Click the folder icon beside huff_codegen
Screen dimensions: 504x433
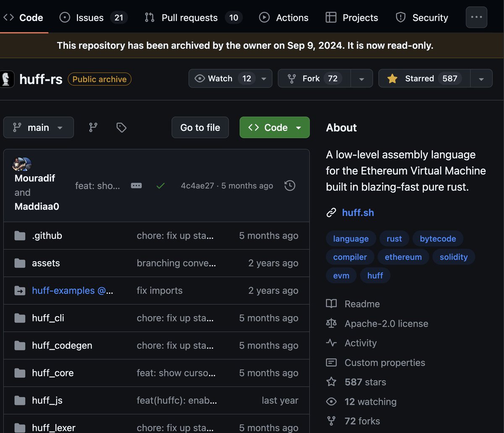[20, 346]
